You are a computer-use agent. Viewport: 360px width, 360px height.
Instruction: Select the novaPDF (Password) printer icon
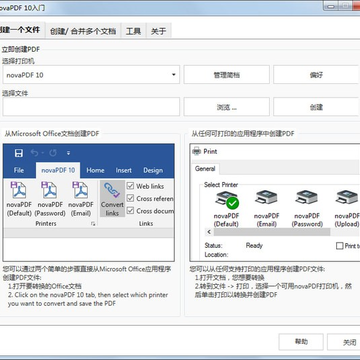pyautogui.click(x=306, y=197)
